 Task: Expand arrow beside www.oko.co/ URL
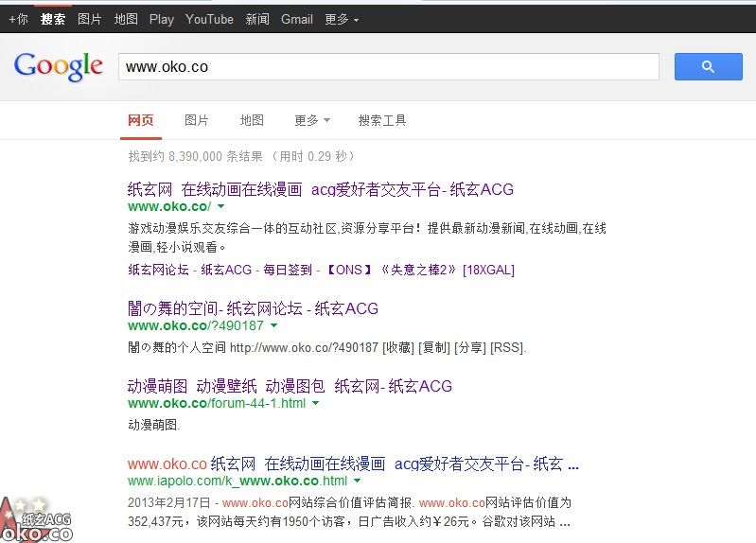220,206
